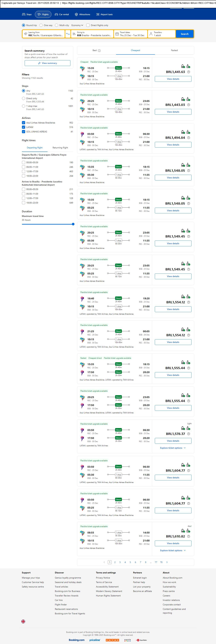The image size is (216, 644).
Task: Click the UK flag language icon
Action: 23,621
